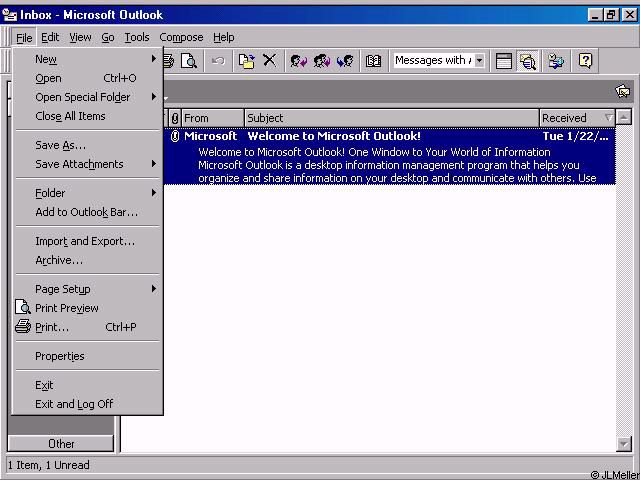Open the View menu
640x480 pixels.
80,38
